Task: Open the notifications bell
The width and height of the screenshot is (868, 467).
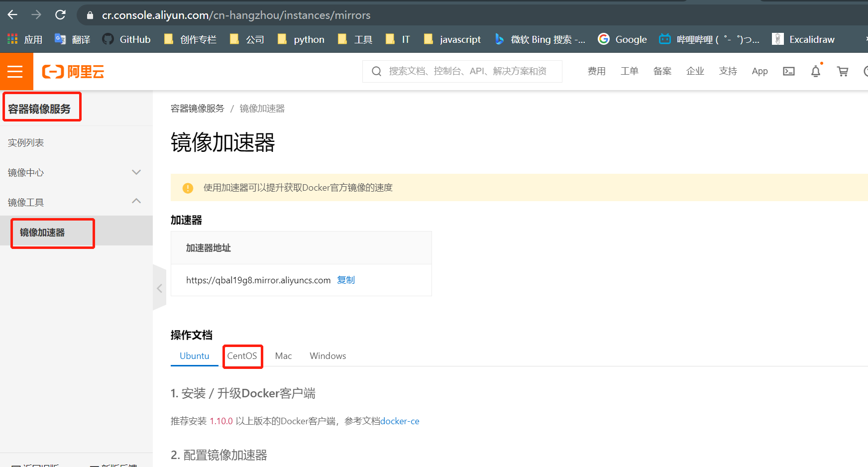Action: point(815,71)
